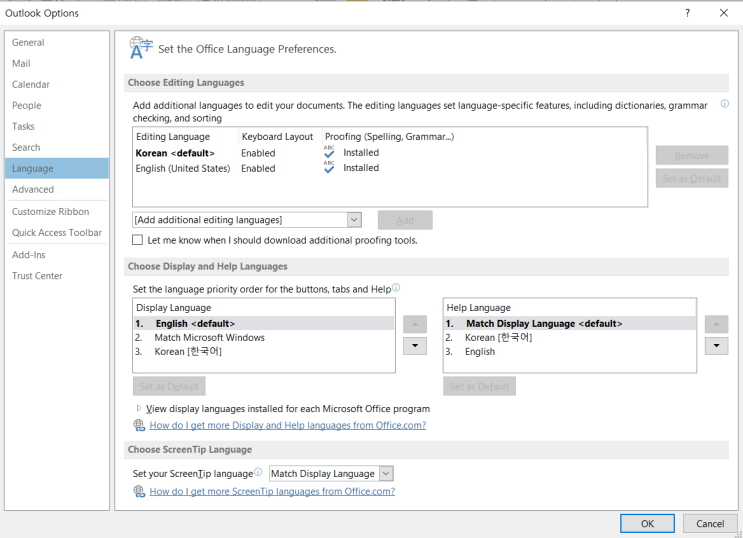Open the Trust Center category
Image resolution: width=743 pixels, height=538 pixels.
coord(57,275)
